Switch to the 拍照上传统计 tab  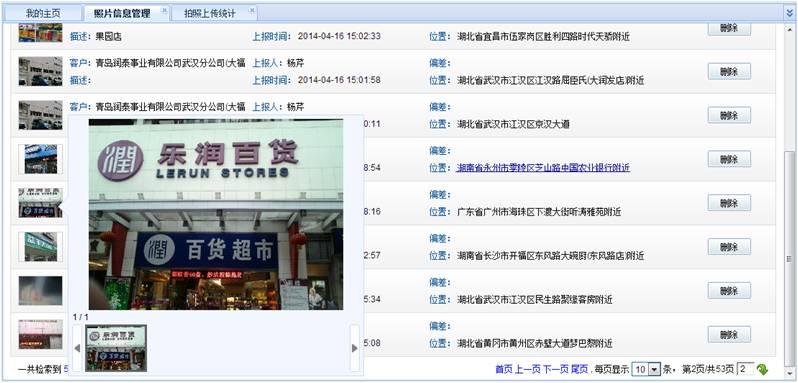click(x=210, y=14)
